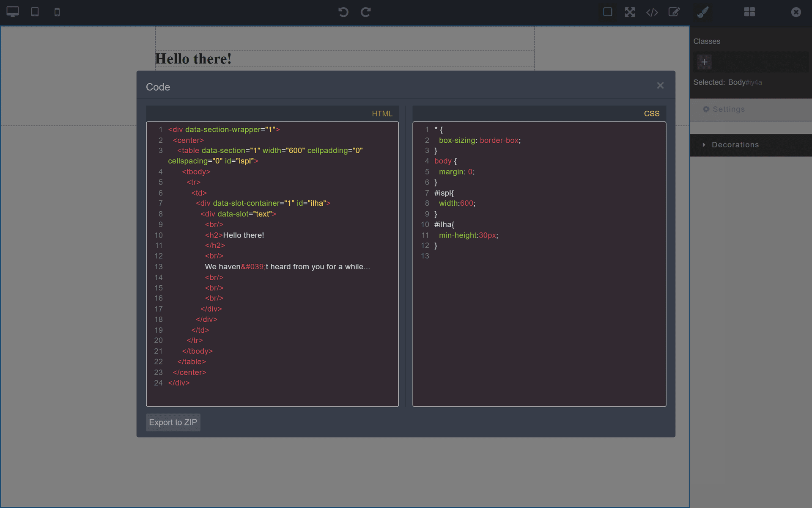The image size is (812, 508).
Task: Toggle the code view panel
Action: tap(652, 12)
